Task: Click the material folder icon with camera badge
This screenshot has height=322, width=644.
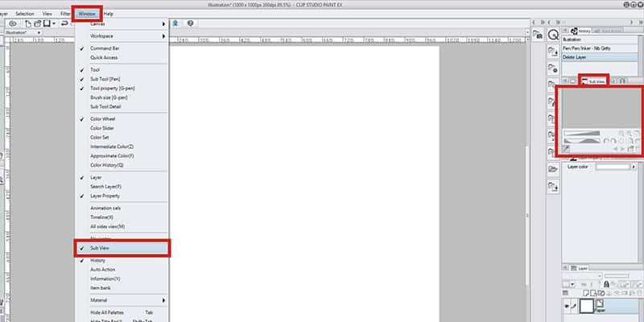Action: pyautogui.click(x=538, y=35)
